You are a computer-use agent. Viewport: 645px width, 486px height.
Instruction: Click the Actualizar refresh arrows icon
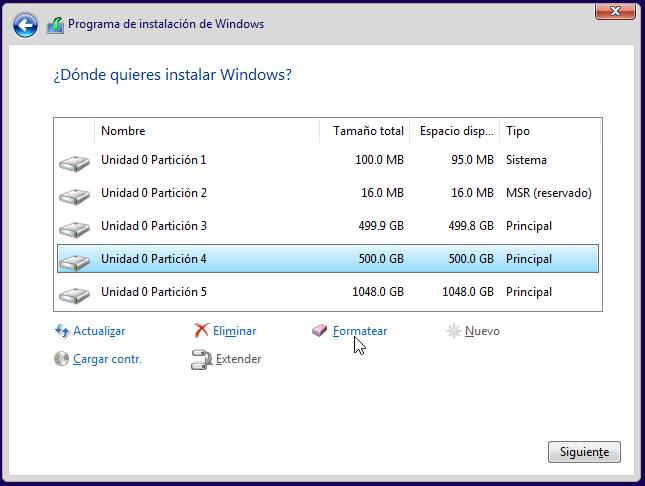point(62,331)
